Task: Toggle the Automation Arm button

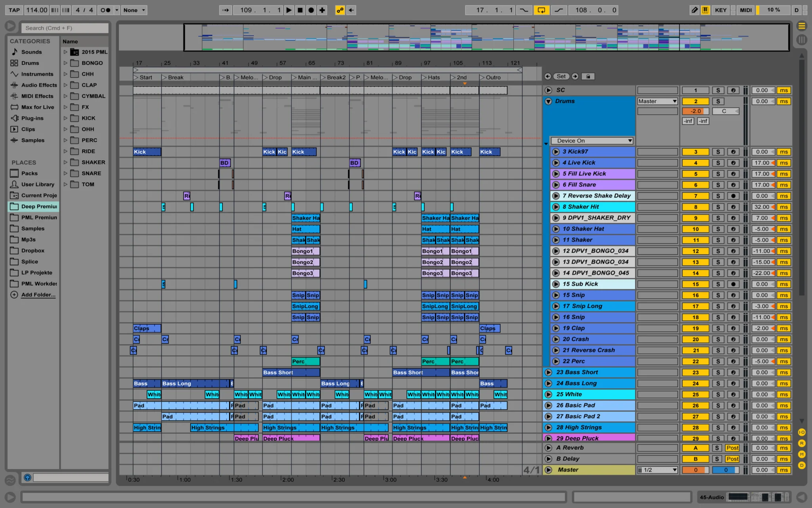Action: click(340, 10)
